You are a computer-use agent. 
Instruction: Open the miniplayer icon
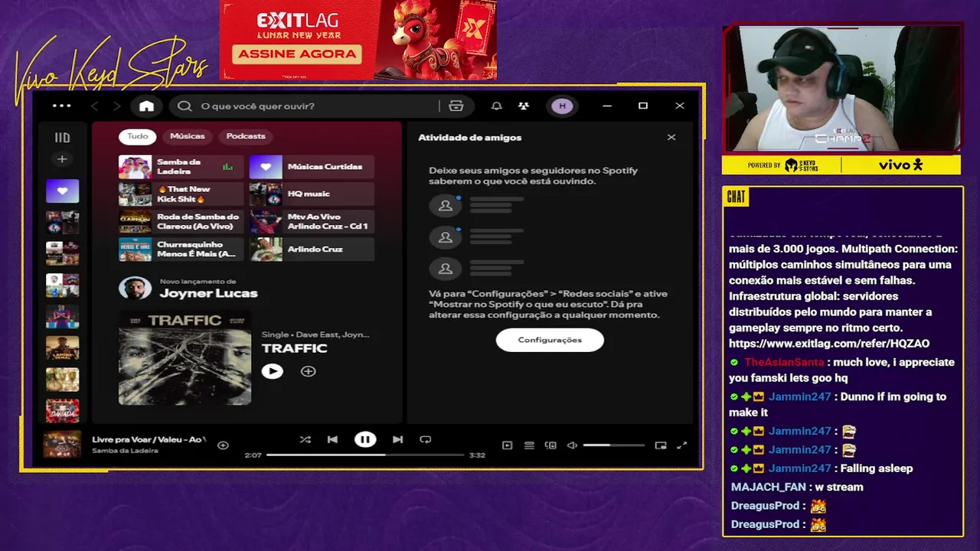661,445
